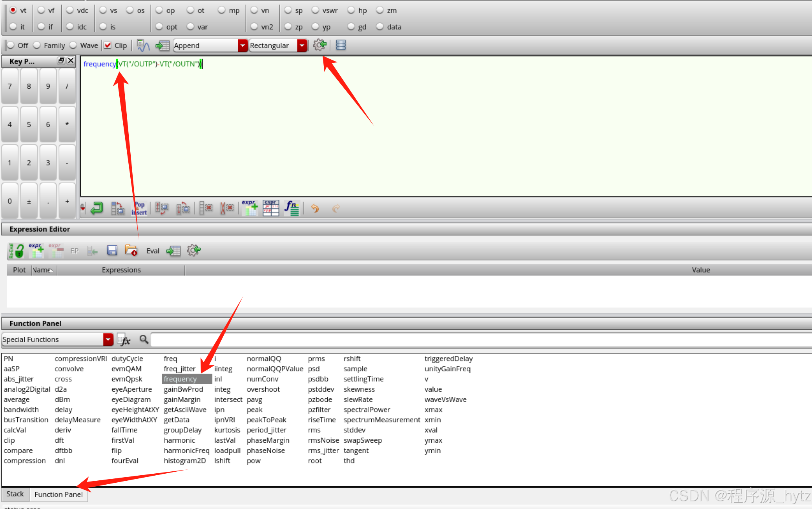Click the green Enter/push-to-stack arrow icon

pos(97,208)
